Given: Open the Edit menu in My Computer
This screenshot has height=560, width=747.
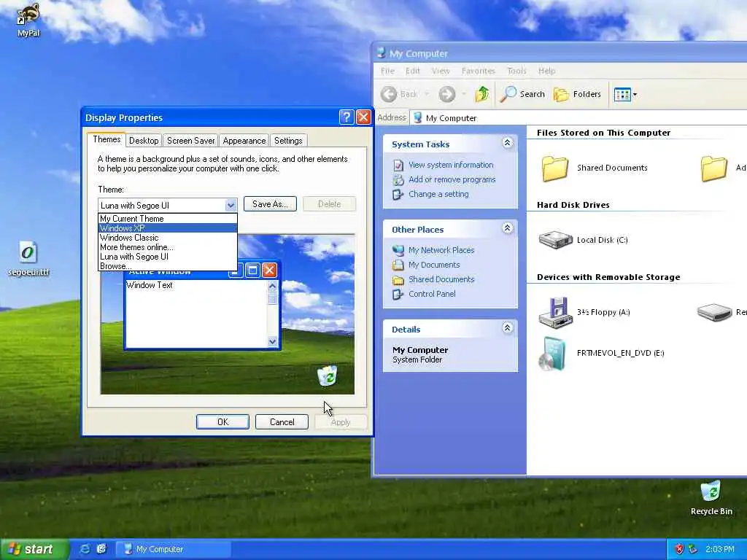Looking at the screenshot, I should tap(413, 71).
